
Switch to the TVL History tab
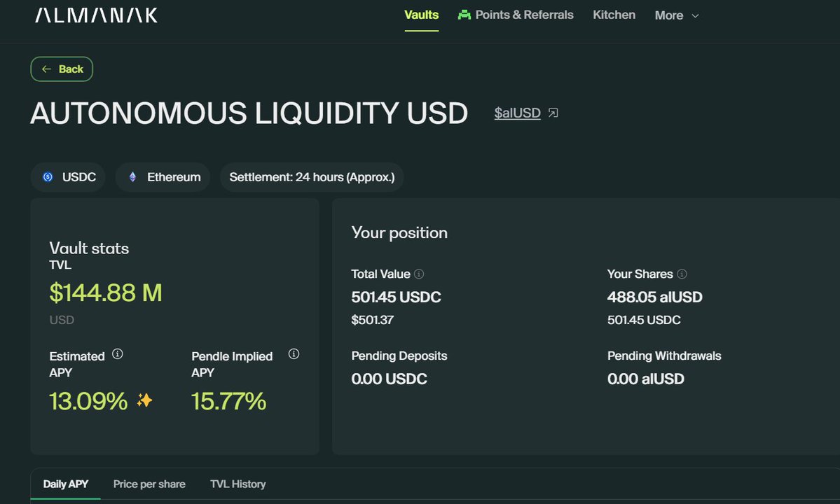238,484
